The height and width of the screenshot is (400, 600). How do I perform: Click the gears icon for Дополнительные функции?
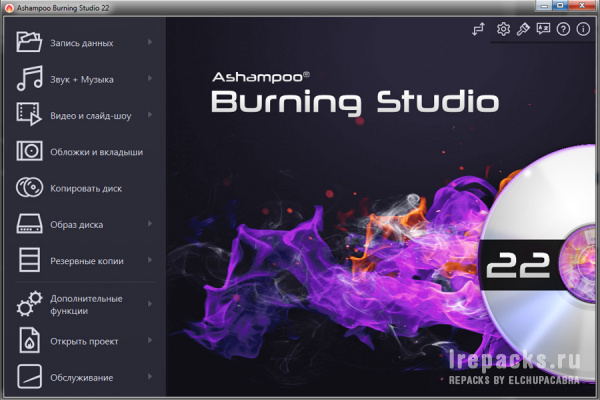pyautogui.click(x=29, y=304)
